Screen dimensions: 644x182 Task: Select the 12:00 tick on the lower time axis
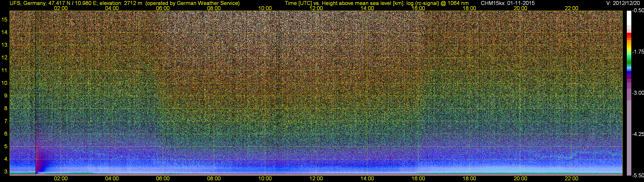[x=316, y=179]
